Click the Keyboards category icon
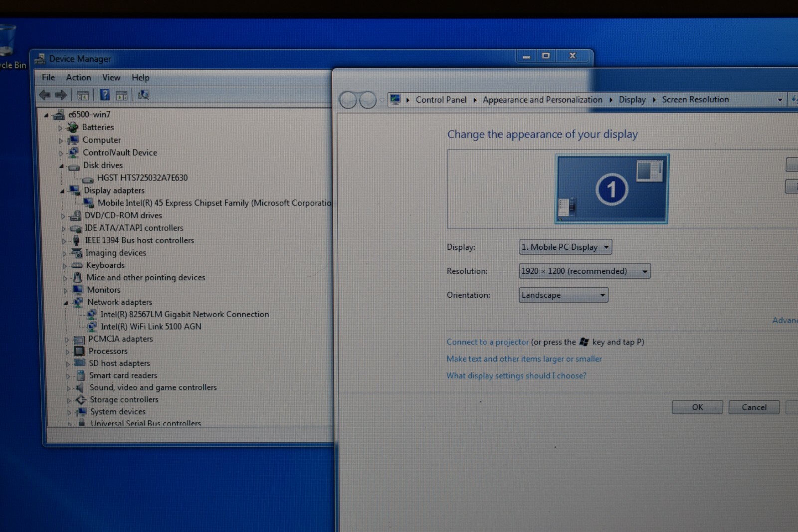This screenshot has width=798, height=532. click(x=77, y=265)
